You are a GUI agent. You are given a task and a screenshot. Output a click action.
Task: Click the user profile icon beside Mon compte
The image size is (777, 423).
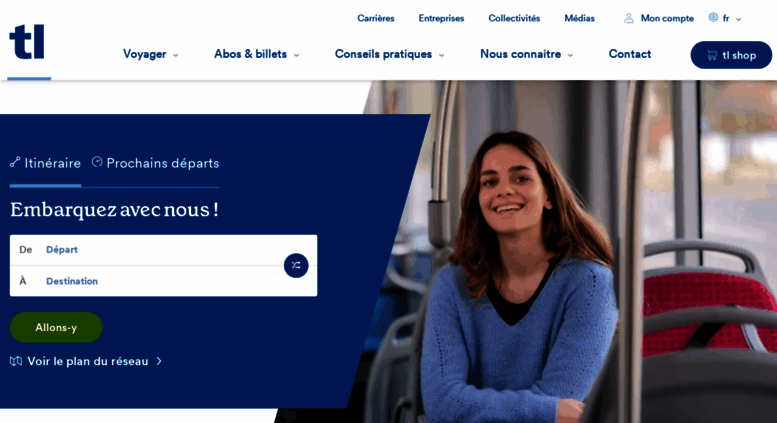(x=629, y=18)
